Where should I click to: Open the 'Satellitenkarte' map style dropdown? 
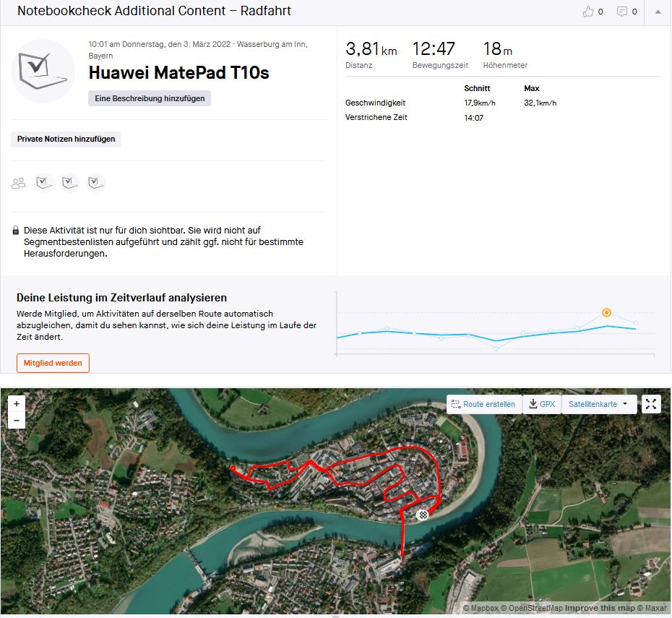pos(599,404)
